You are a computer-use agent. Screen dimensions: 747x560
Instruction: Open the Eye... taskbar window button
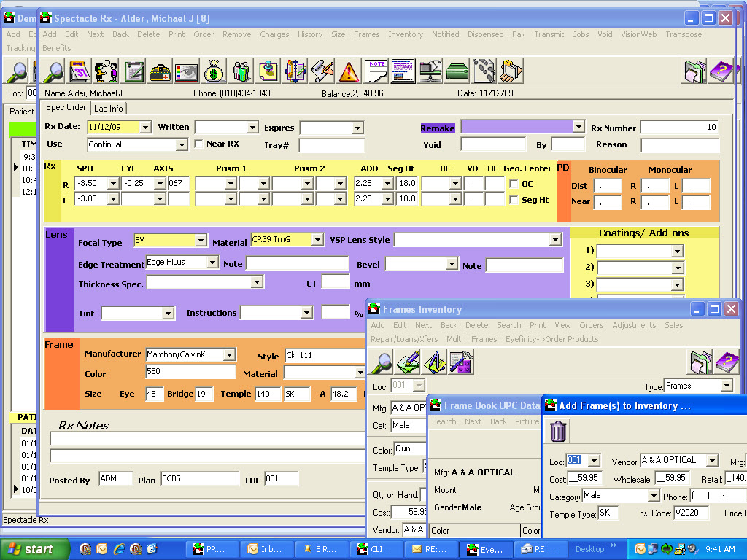(x=486, y=549)
